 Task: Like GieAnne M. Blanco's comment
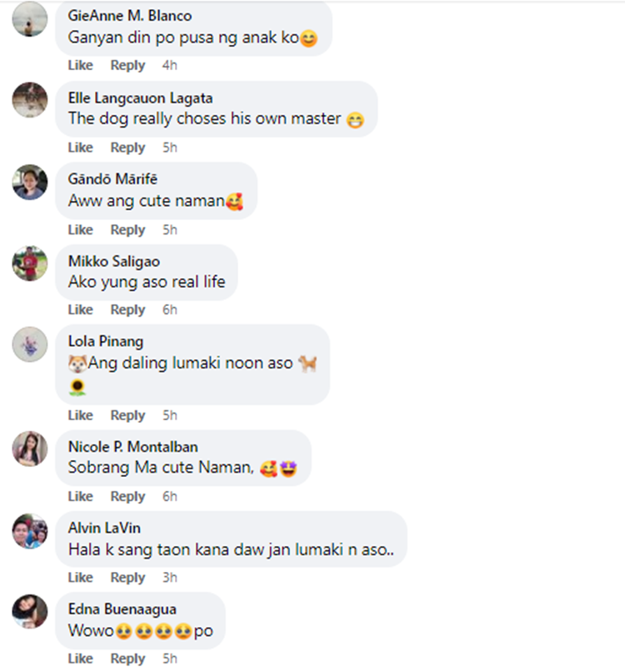pyautogui.click(x=81, y=65)
